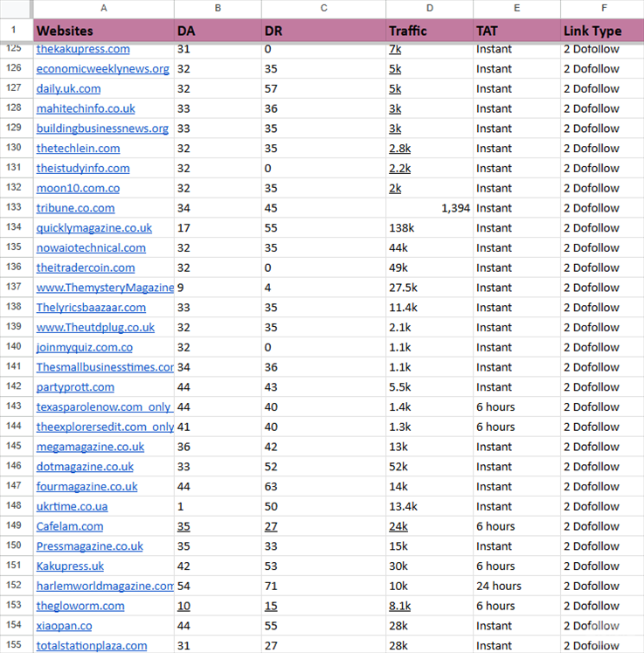Screen dimensions: 644x653
Task: Click the Link Type header cell
Action: (602, 31)
